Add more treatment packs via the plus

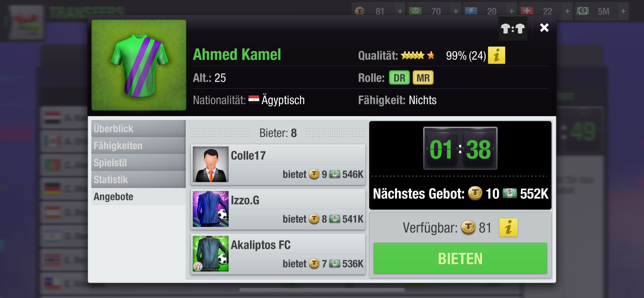coord(567,11)
